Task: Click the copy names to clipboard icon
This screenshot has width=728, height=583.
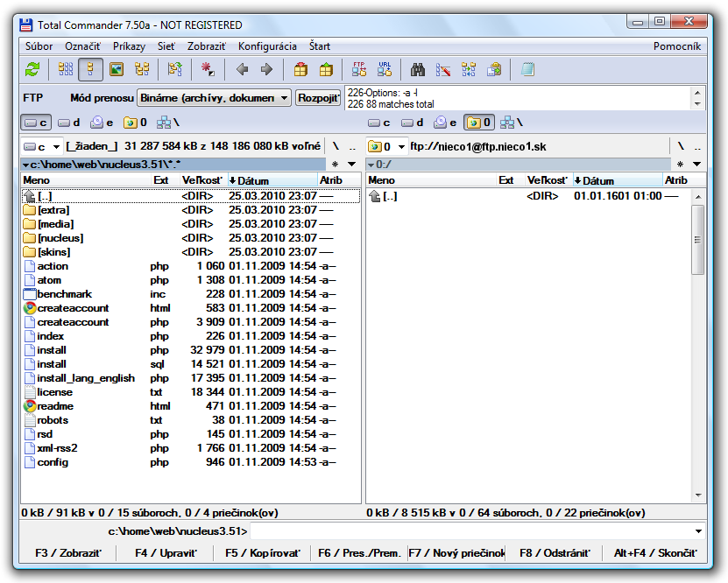Action: [x=494, y=69]
